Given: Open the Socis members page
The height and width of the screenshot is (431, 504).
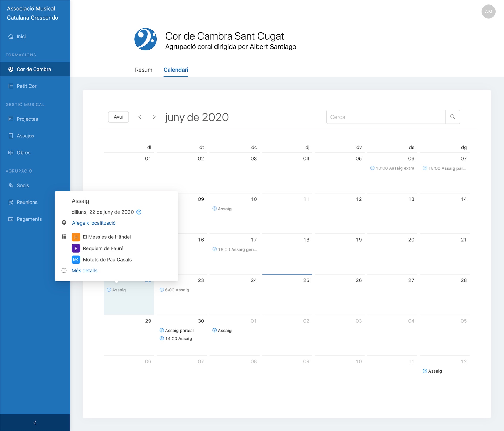Looking at the screenshot, I should [23, 185].
